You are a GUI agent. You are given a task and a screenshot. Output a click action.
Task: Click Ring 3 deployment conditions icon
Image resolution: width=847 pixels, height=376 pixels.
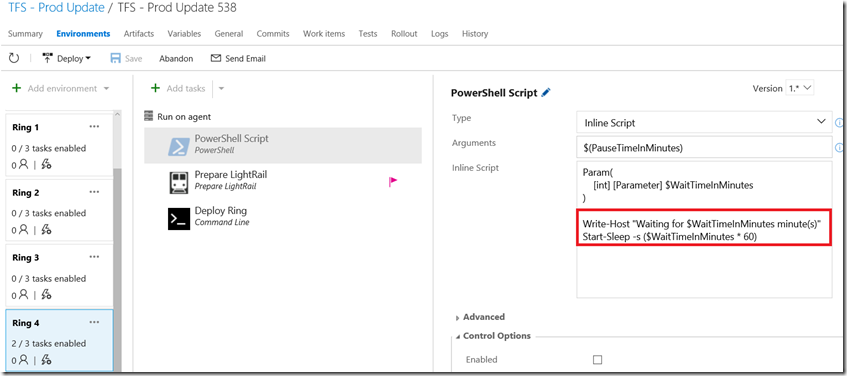pyautogui.click(x=46, y=295)
